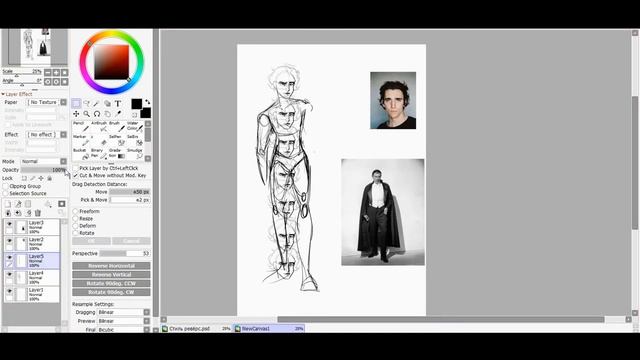Choose the Brush tool
This screenshot has width=640, height=360.
pyautogui.click(x=116, y=127)
